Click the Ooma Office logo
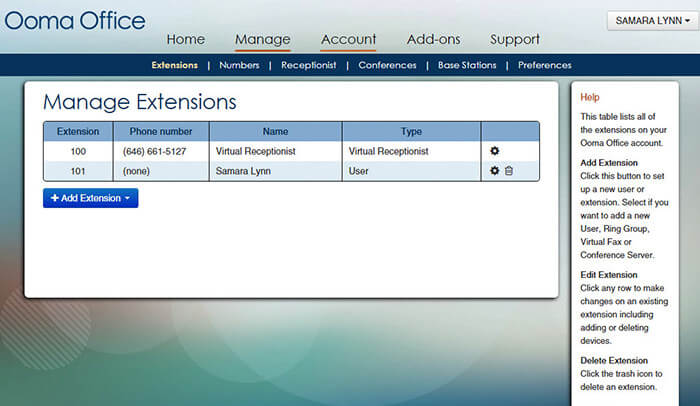This screenshot has width=700, height=406. (x=75, y=21)
